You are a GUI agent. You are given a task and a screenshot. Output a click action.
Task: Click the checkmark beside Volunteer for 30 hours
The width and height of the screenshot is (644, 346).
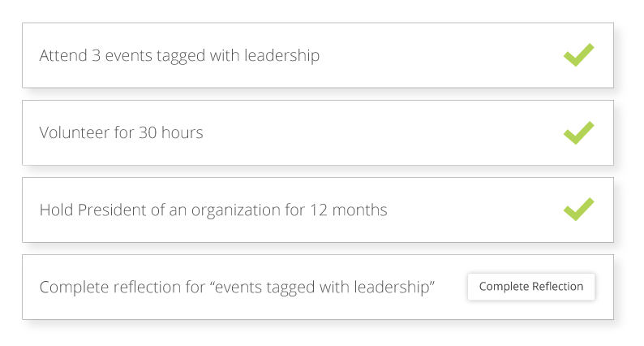pos(578,132)
